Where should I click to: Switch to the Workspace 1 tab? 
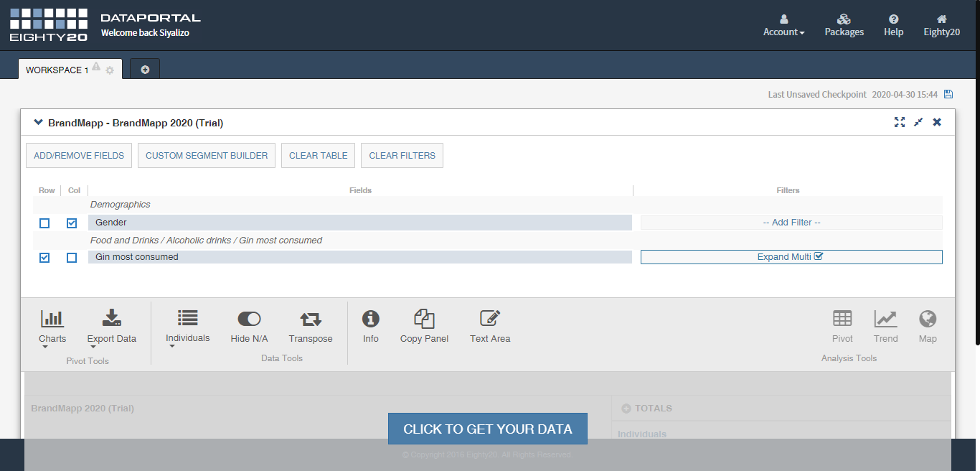57,70
